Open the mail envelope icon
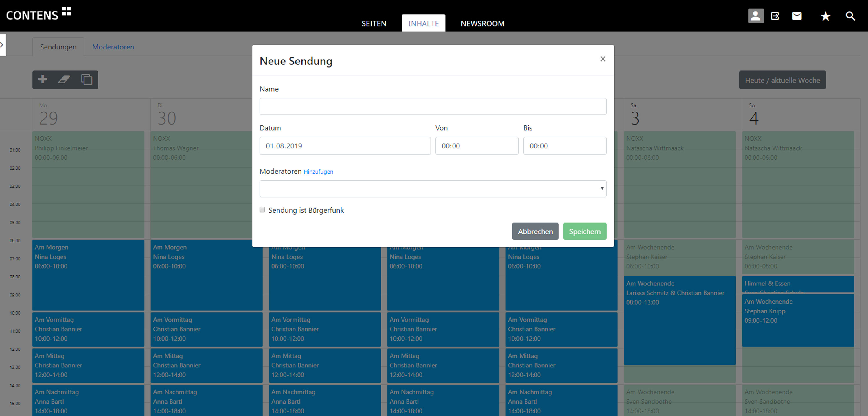 [x=797, y=16]
